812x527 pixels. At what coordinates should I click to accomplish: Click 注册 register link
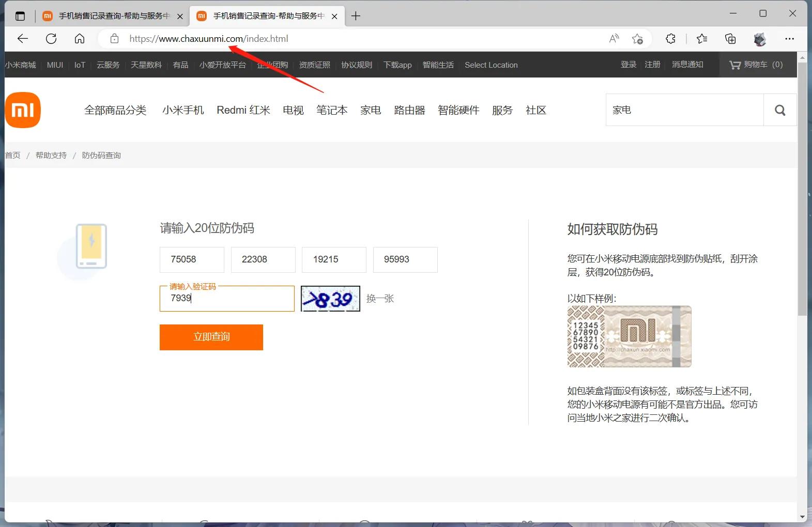click(x=653, y=65)
